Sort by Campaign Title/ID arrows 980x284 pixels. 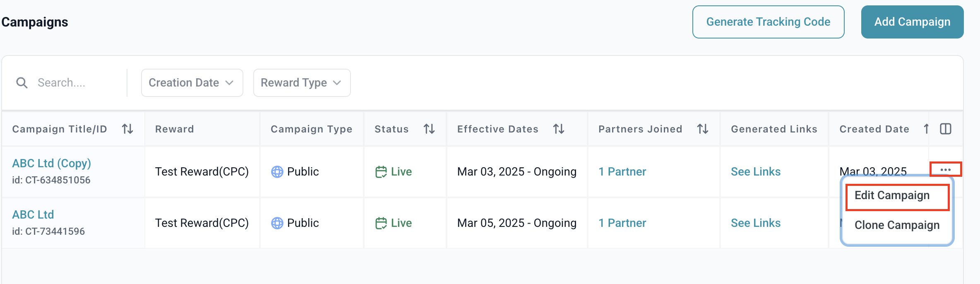[x=127, y=129]
